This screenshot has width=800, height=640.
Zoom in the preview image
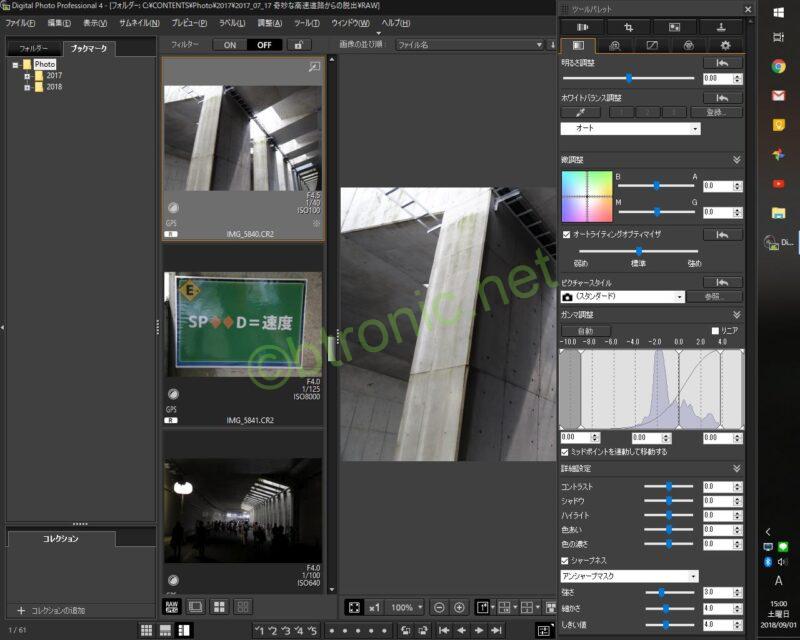pyautogui.click(x=459, y=607)
